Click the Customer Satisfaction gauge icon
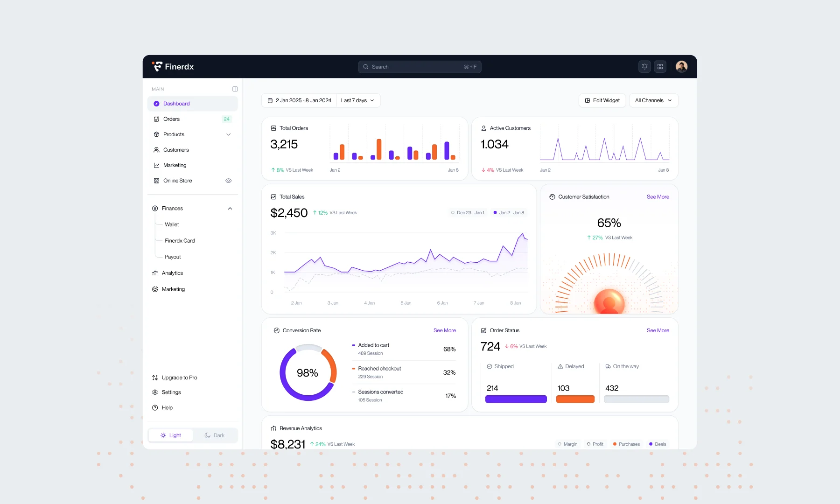 coord(552,197)
